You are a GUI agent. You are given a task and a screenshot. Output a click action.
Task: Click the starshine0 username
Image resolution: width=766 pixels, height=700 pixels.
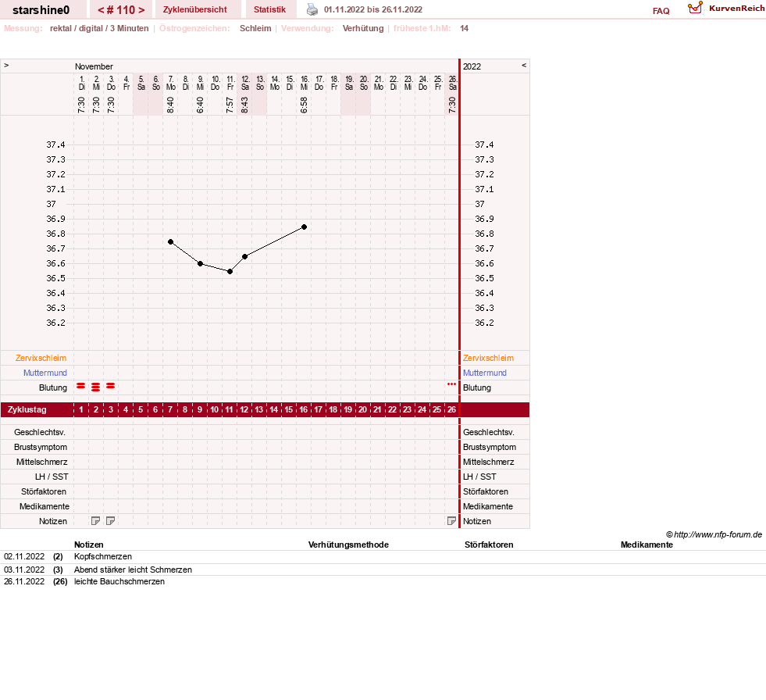(x=41, y=10)
